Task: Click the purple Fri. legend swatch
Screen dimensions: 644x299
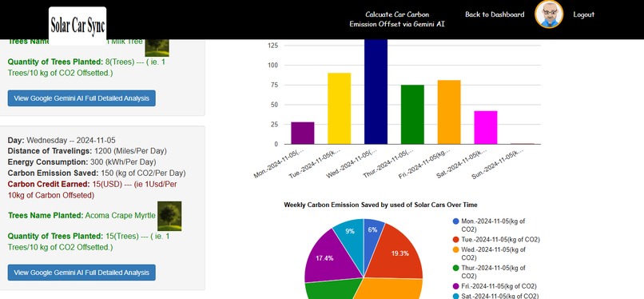Action: 456,286
